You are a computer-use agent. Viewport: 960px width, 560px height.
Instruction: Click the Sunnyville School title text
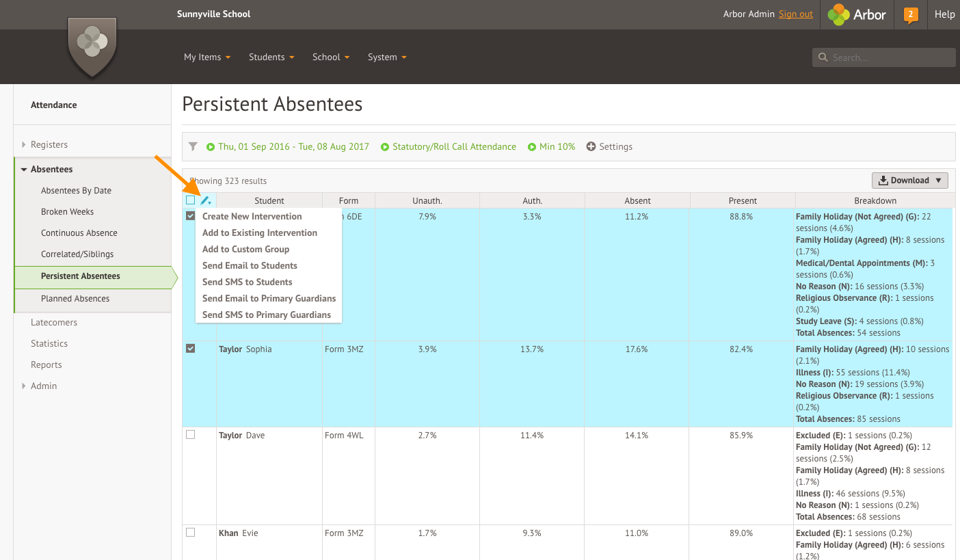coord(213,14)
